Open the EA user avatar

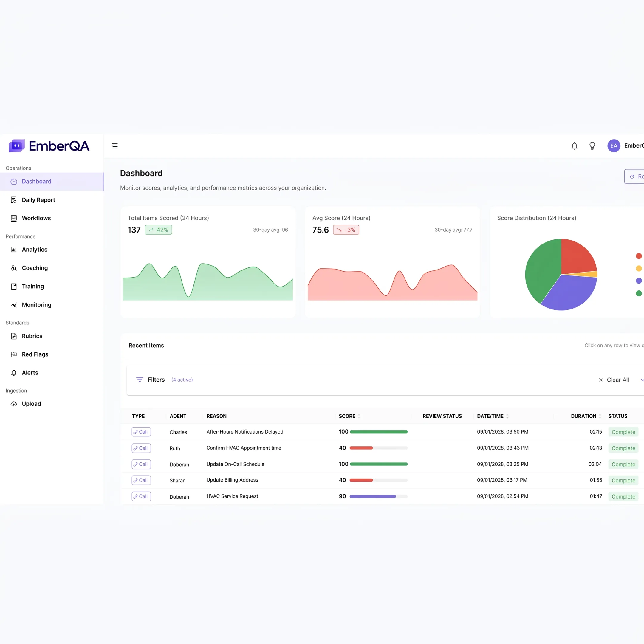[x=613, y=146]
